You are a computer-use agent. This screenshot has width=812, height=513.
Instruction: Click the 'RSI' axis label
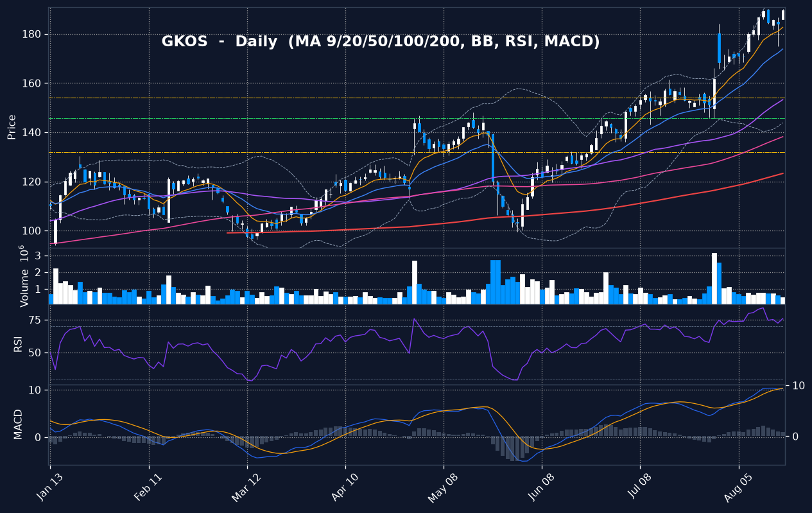18,344
